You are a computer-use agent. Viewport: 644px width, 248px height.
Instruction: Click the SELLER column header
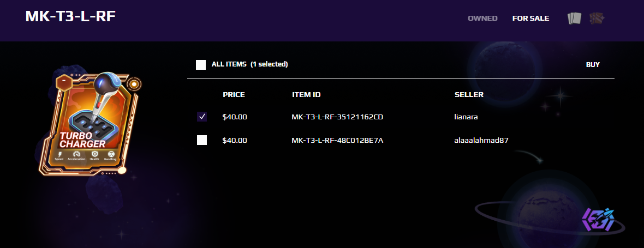[x=469, y=95]
